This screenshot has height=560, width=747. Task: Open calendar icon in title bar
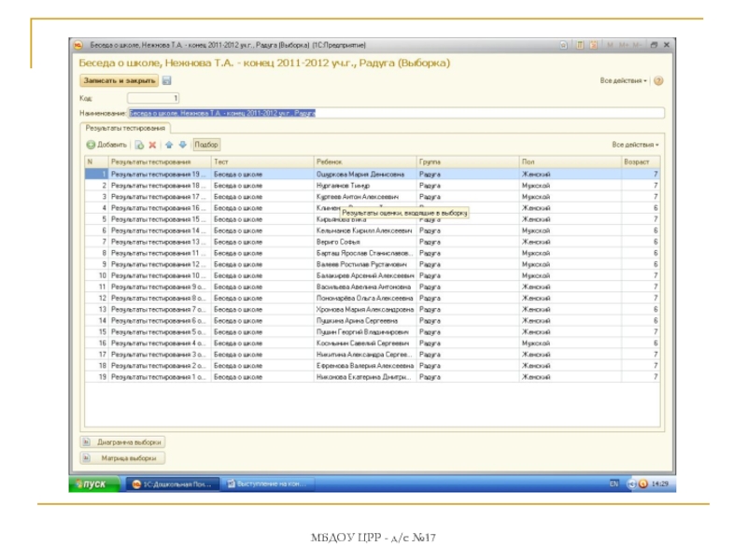coord(595,45)
